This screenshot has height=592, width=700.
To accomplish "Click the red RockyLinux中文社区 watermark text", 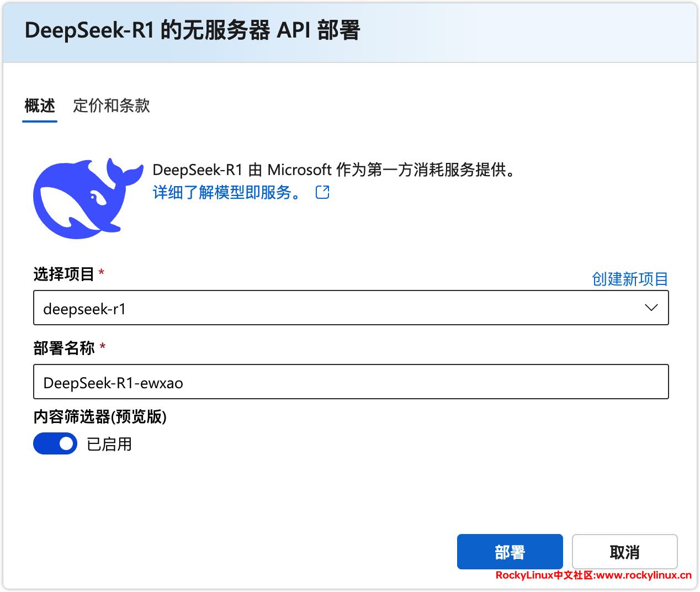I will point(593,575).
